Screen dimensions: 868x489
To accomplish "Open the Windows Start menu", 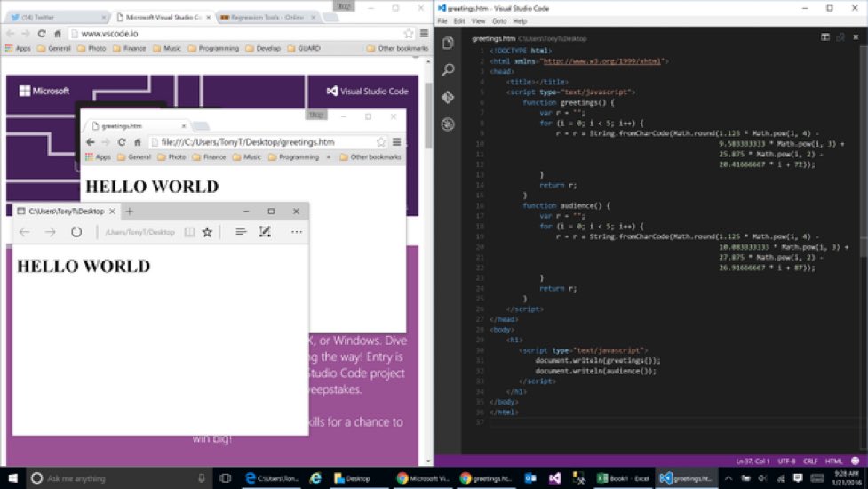I will tap(12, 478).
